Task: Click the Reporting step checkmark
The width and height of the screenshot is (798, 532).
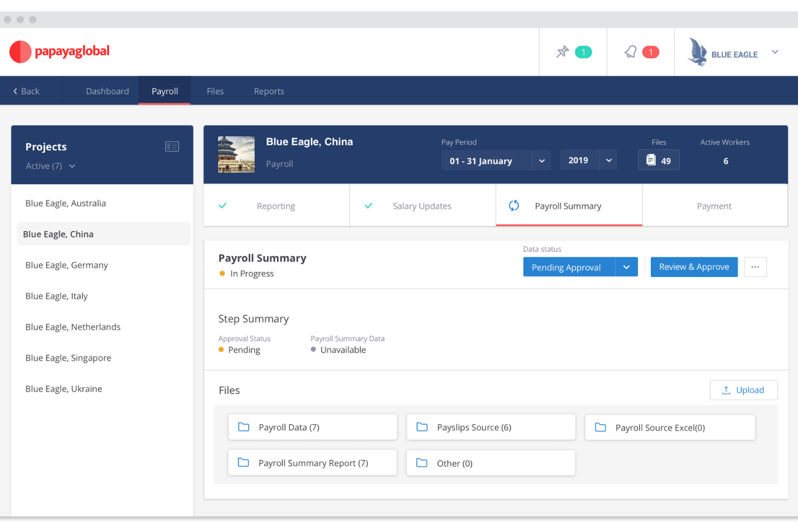Action: click(x=223, y=206)
